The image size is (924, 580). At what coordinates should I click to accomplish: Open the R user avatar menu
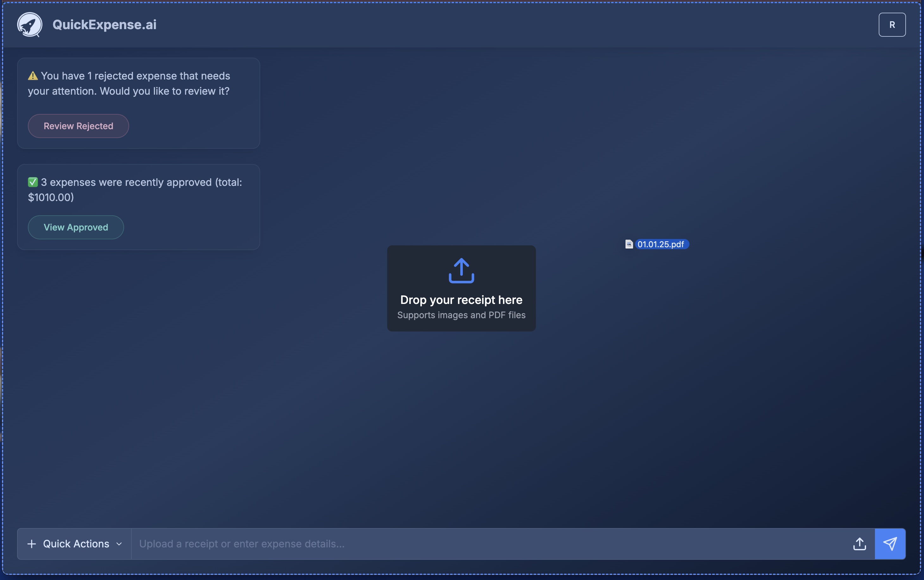(892, 25)
